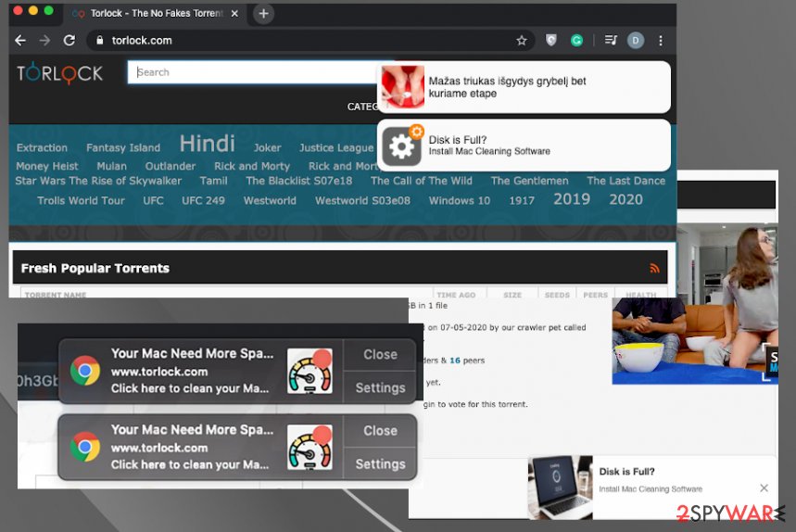Open the Westworld S03e08 tag link
Viewport: 796px width, 532px height.
(x=362, y=201)
